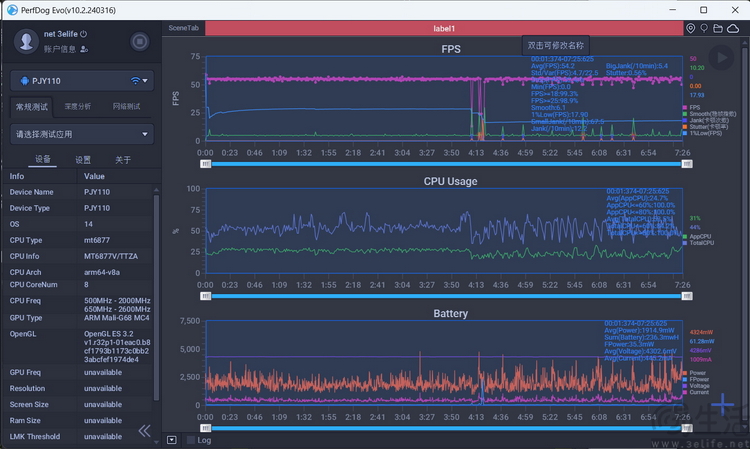Click the WiFi connection icon on the device selector
750x449 pixels.
click(x=135, y=81)
